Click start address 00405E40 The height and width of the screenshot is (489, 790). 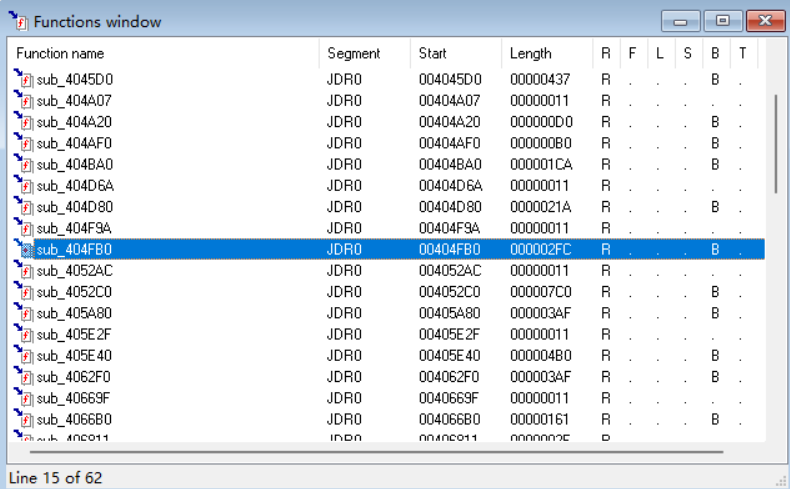tap(449, 356)
